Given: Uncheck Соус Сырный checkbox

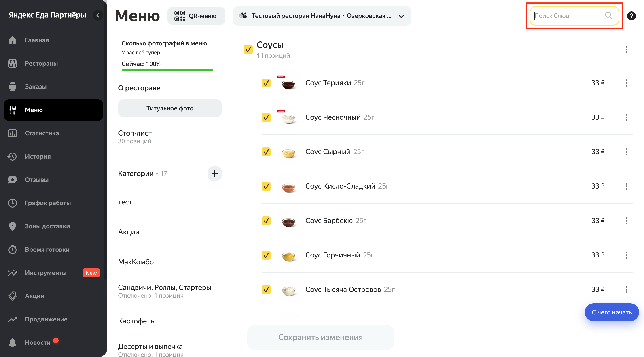Looking at the screenshot, I should coord(266,152).
